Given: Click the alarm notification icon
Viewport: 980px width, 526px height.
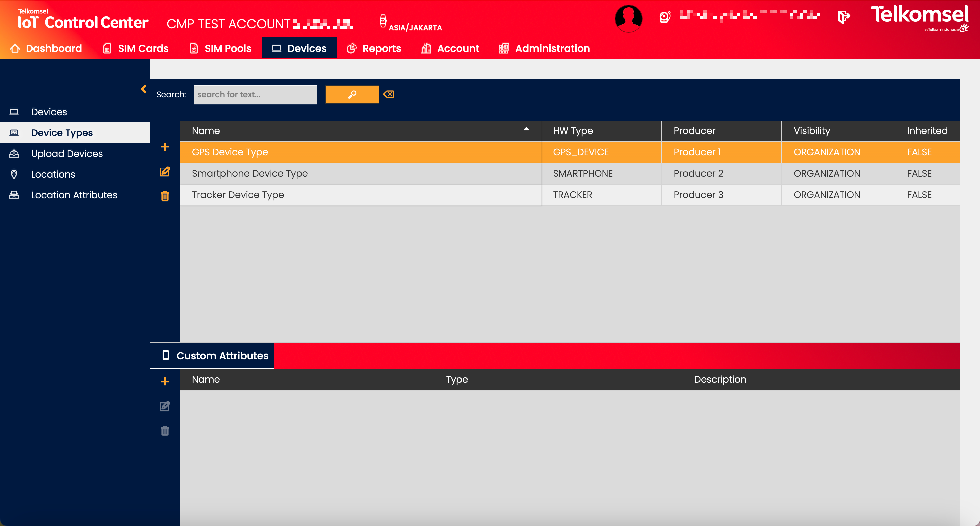Looking at the screenshot, I should coord(665,17).
